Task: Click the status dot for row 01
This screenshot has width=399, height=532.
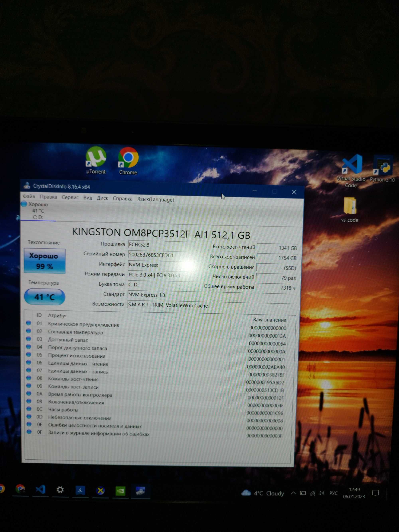Action: coord(29,323)
